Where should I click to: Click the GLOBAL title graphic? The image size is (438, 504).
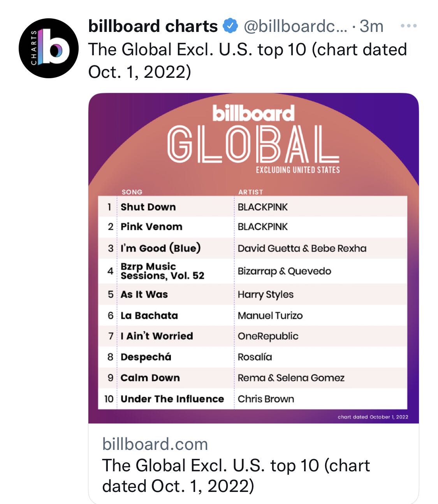click(x=253, y=144)
